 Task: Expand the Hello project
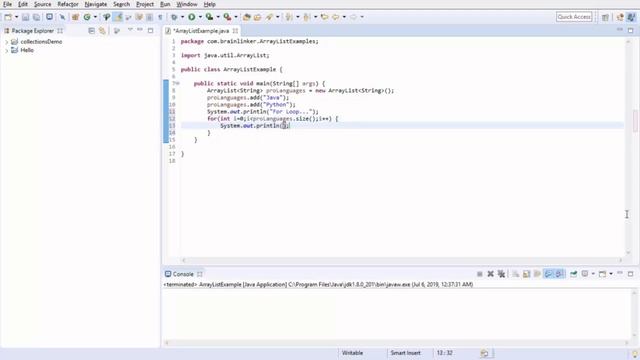pyautogui.click(x=7, y=51)
